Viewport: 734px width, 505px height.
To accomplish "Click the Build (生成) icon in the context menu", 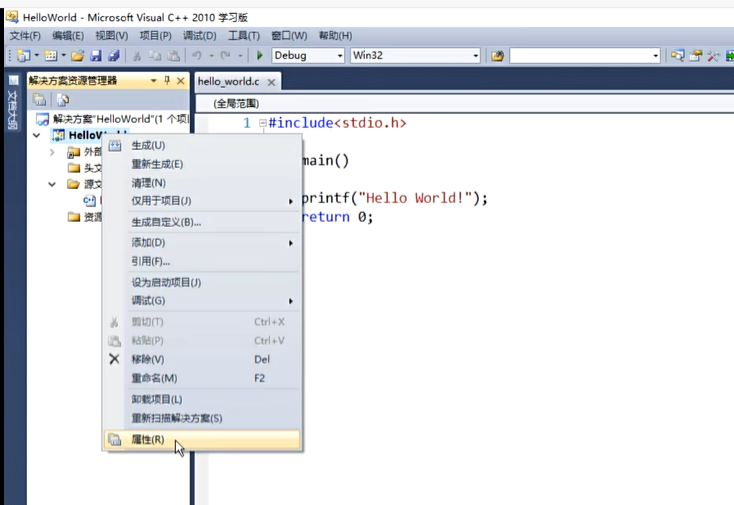I will coord(115,146).
